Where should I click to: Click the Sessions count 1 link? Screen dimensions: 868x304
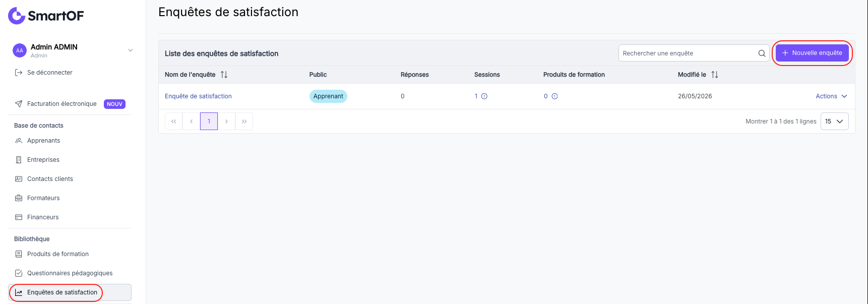(476, 96)
